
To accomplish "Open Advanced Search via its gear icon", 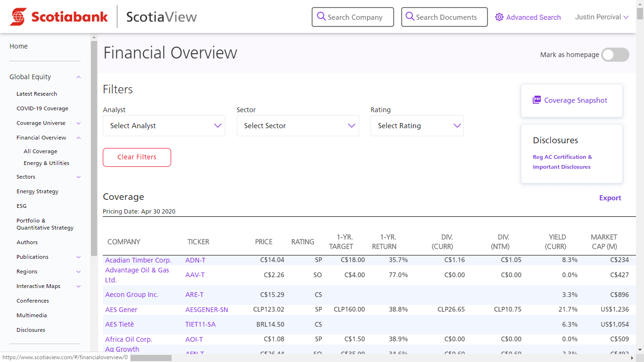I will [x=499, y=17].
